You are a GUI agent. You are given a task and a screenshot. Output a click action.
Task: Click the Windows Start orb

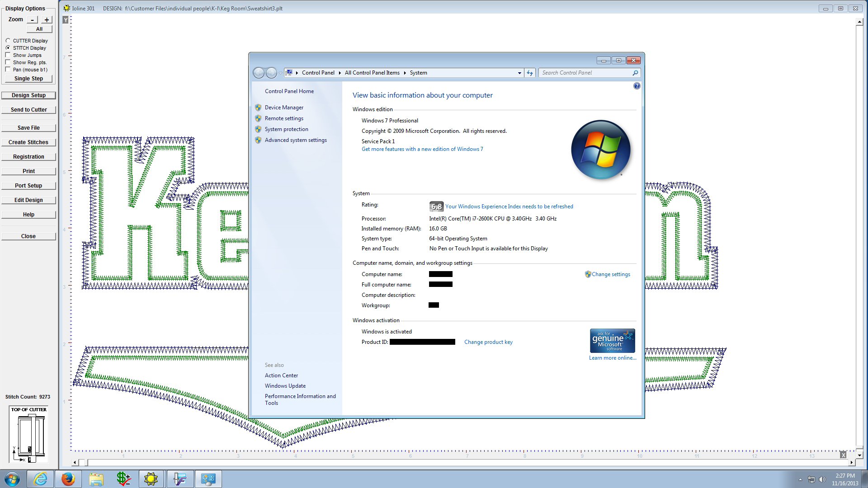(x=13, y=479)
